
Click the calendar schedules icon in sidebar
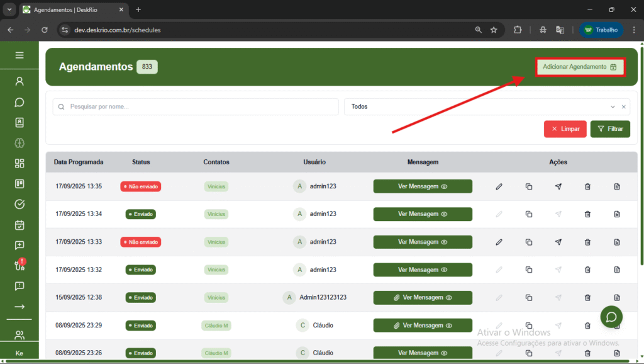coord(19,225)
